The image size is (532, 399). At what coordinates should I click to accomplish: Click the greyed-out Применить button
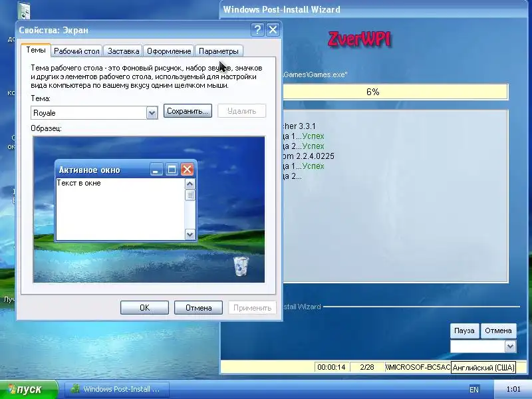point(252,307)
